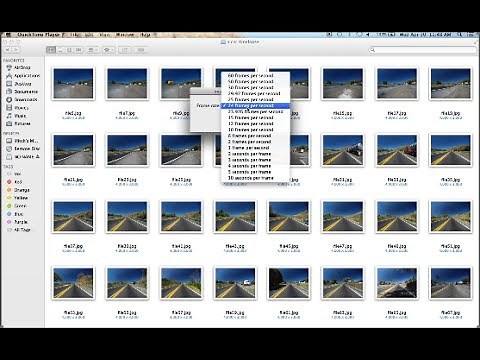Select the Green tag
Viewport: 480px width, 360px height.
(x=17, y=206)
